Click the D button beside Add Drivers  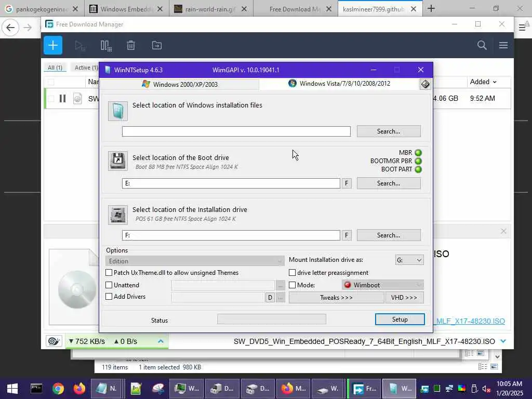pos(270,298)
